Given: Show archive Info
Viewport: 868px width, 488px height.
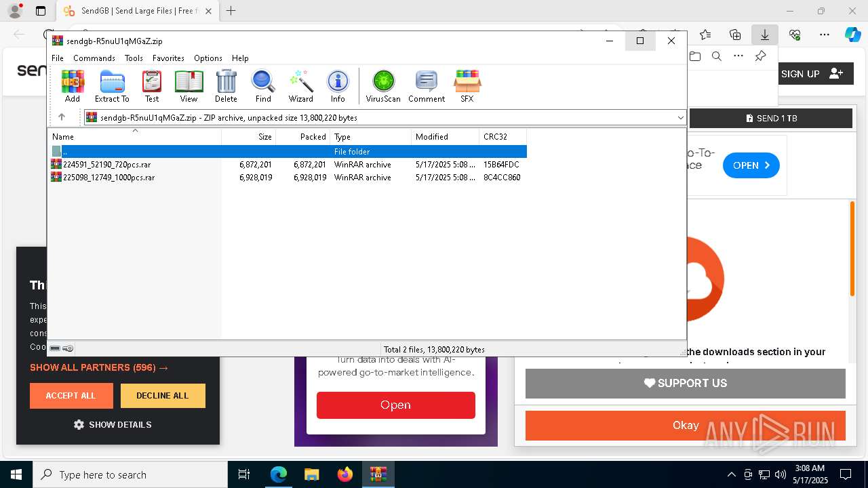Looking at the screenshot, I should pos(338,86).
